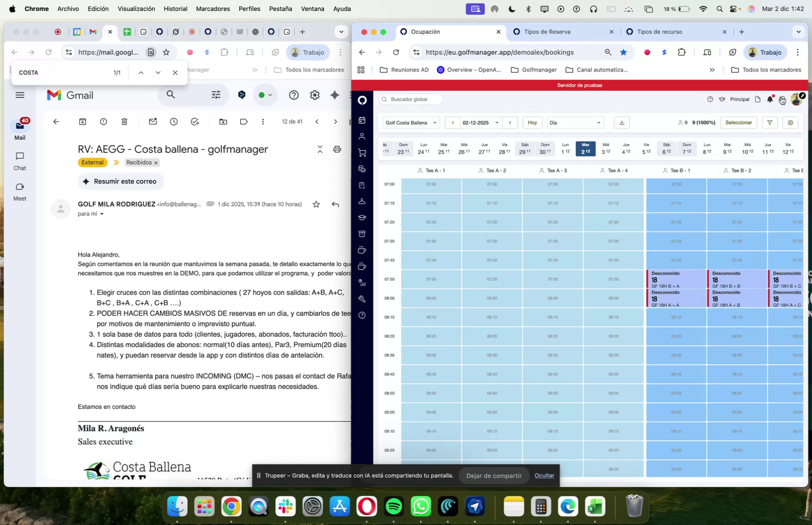Click the Hoy button
This screenshot has height=525, width=812.
pos(532,122)
